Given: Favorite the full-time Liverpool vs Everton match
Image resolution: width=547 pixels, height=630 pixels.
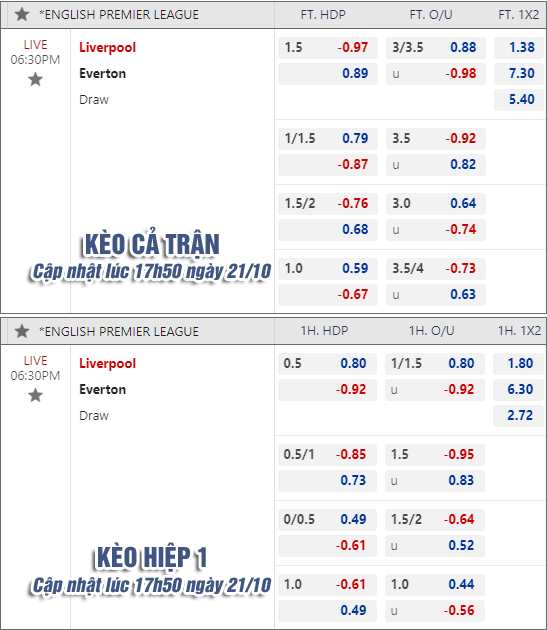Looking at the screenshot, I should [x=35, y=80].
